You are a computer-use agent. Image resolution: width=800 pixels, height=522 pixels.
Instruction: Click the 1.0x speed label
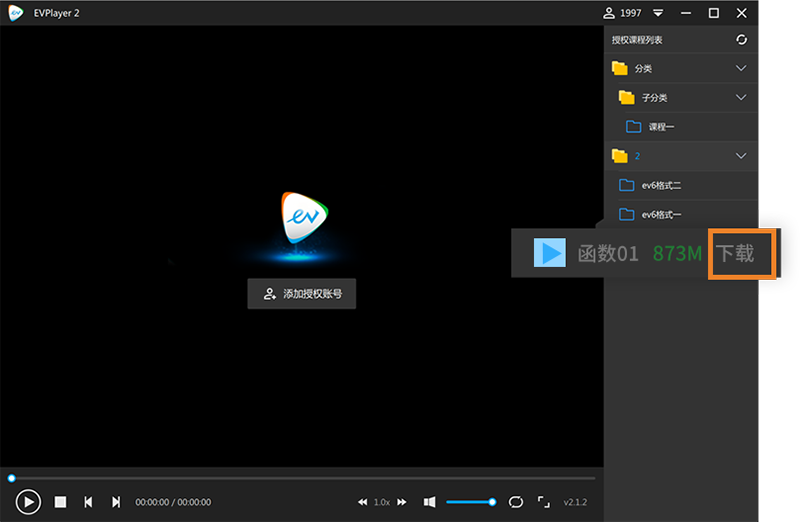tap(382, 502)
